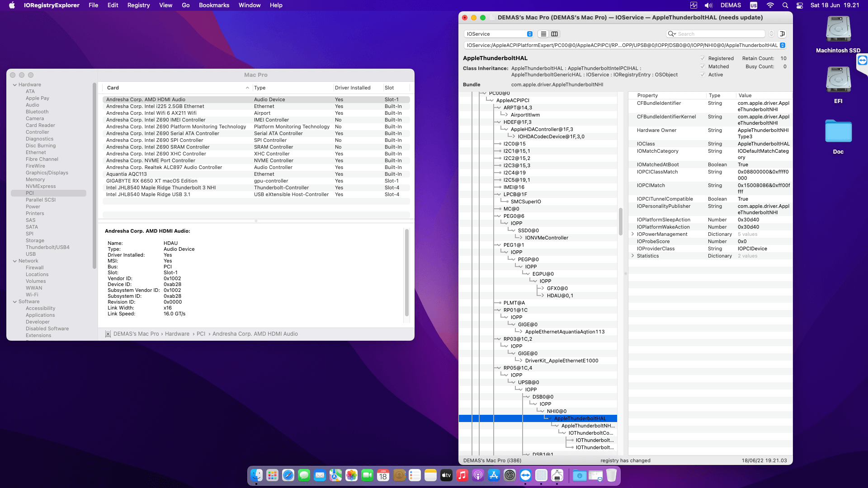
Task: Select Thunderbolt/USB4 in hardware sidebar
Action: [47, 247]
